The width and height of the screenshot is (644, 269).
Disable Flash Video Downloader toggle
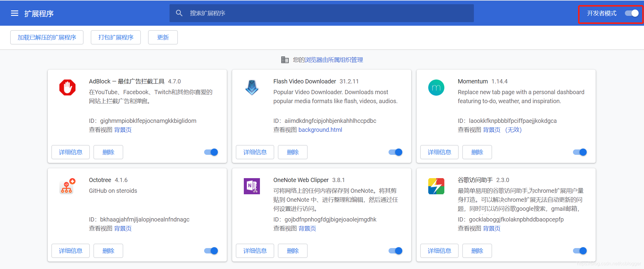[395, 152]
